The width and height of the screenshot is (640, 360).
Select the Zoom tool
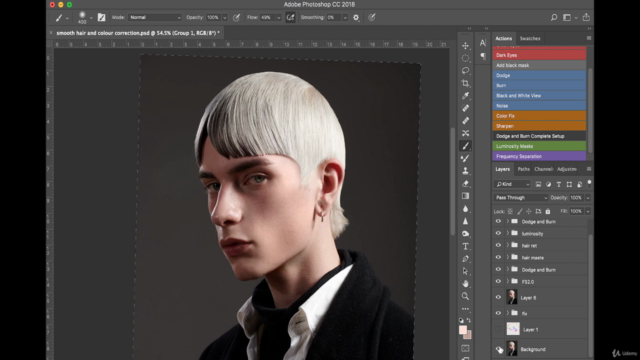465,296
